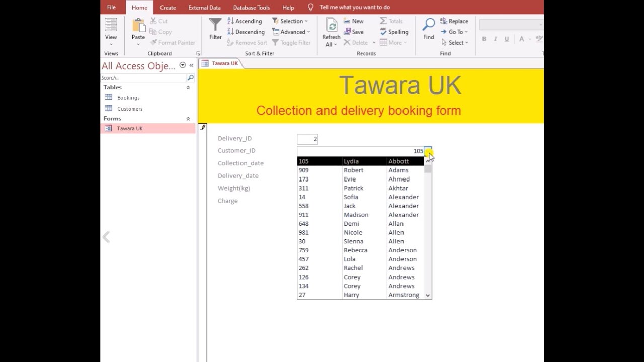Select customer 173 Evie Ahmed
This screenshot has height=362, width=644.
point(361,179)
